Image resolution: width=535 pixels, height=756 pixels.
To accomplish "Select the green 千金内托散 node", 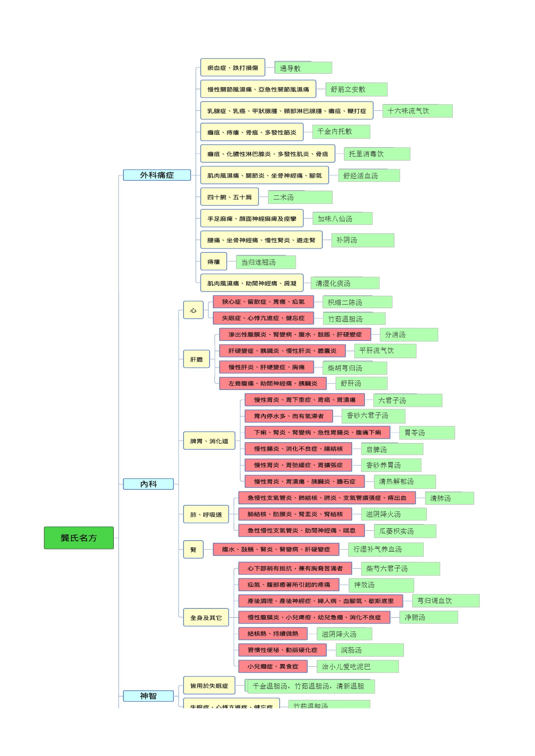I will click(x=341, y=132).
